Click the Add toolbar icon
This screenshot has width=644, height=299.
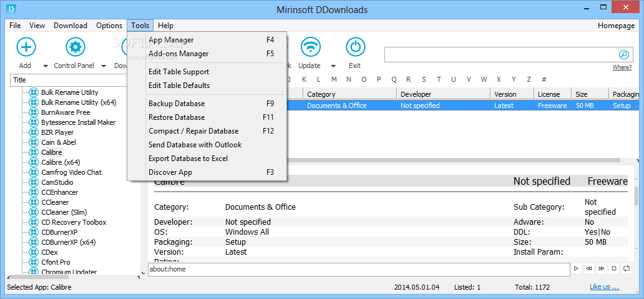[x=26, y=47]
